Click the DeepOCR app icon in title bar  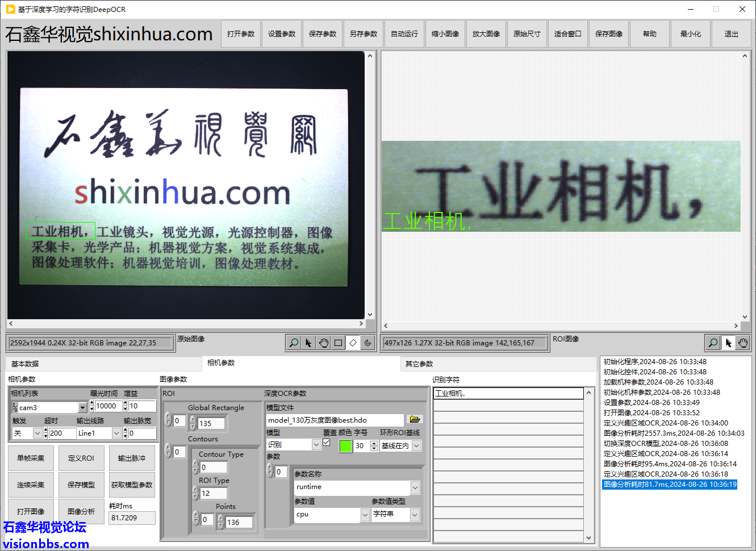(x=10, y=9)
